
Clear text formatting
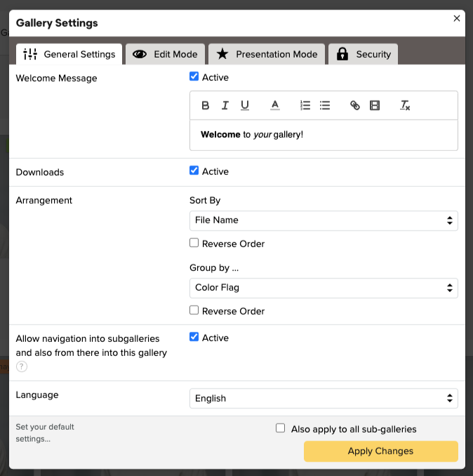tap(405, 105)
